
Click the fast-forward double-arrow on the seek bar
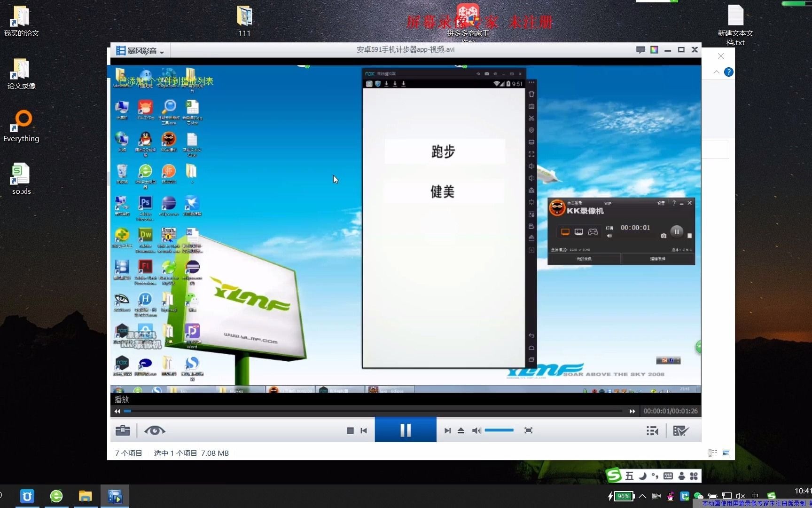tap(632, 411)
